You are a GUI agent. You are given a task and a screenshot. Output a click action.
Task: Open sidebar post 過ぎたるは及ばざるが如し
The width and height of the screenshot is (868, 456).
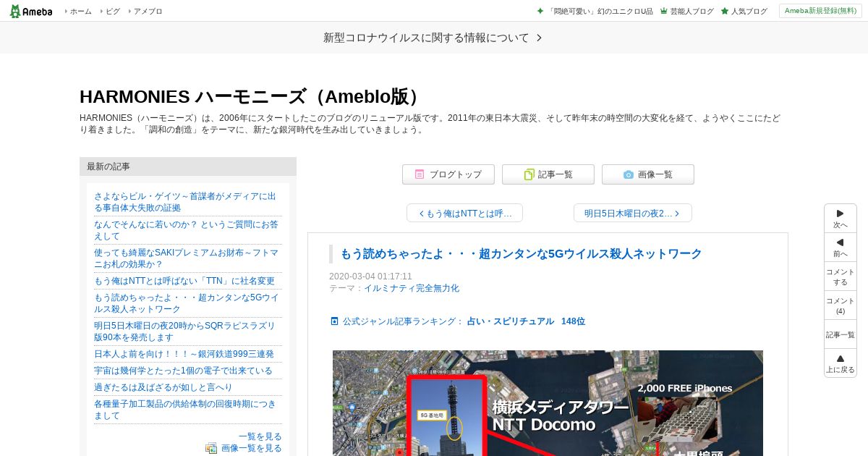point(163,387)
